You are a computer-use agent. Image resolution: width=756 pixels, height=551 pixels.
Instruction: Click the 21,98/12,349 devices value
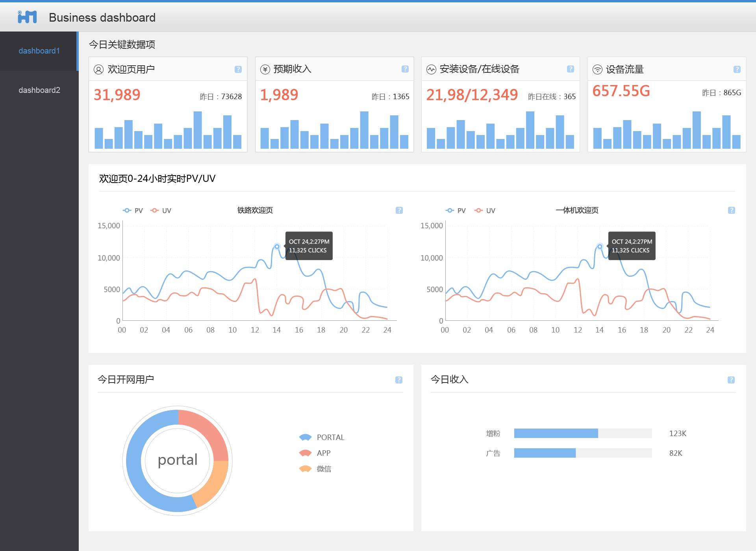coord(472,95)
